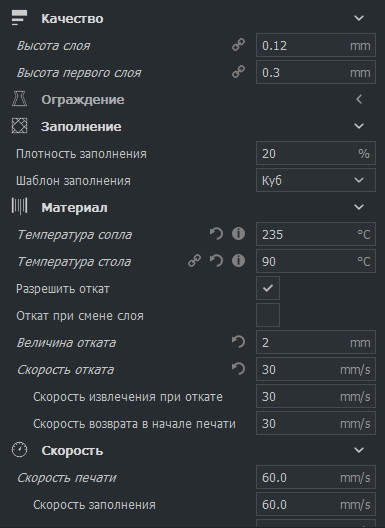Image resolution: width=385 pixels, height=528 pixels.
Task: Open the info icon for Температура сопла
Action: click(x=238, y=234)
